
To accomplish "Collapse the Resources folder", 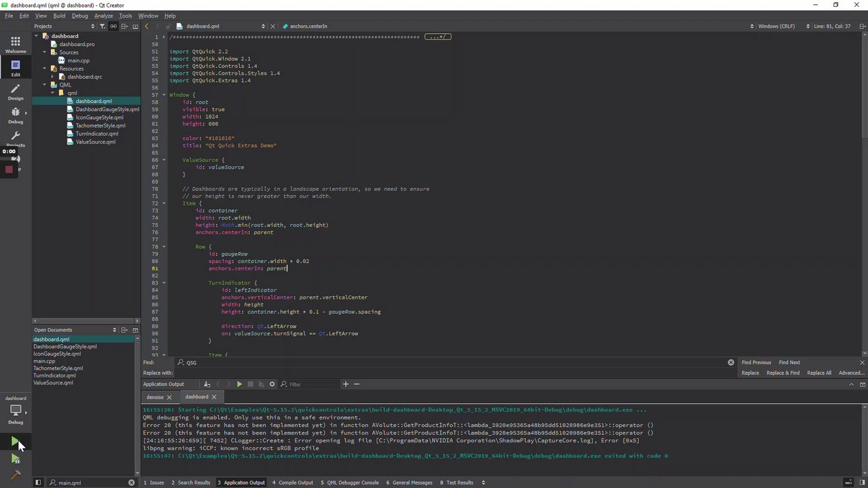I will (x=45, y=68).
